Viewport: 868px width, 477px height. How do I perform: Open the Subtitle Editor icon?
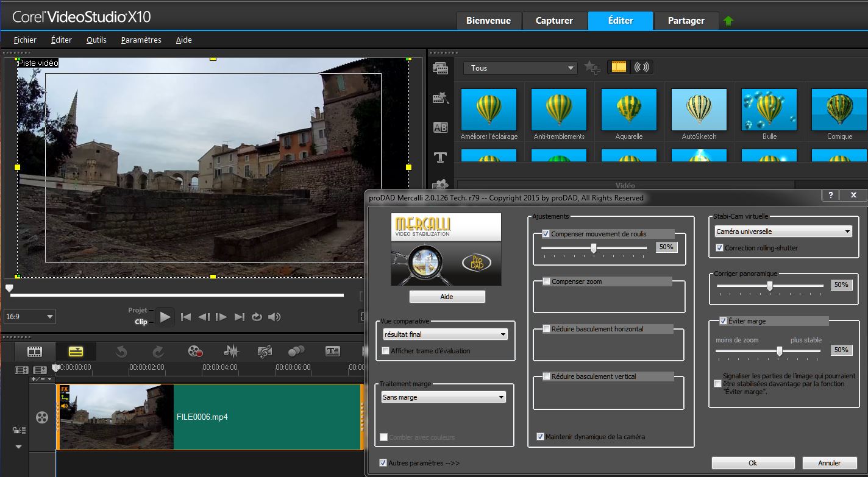pos(332,352)
